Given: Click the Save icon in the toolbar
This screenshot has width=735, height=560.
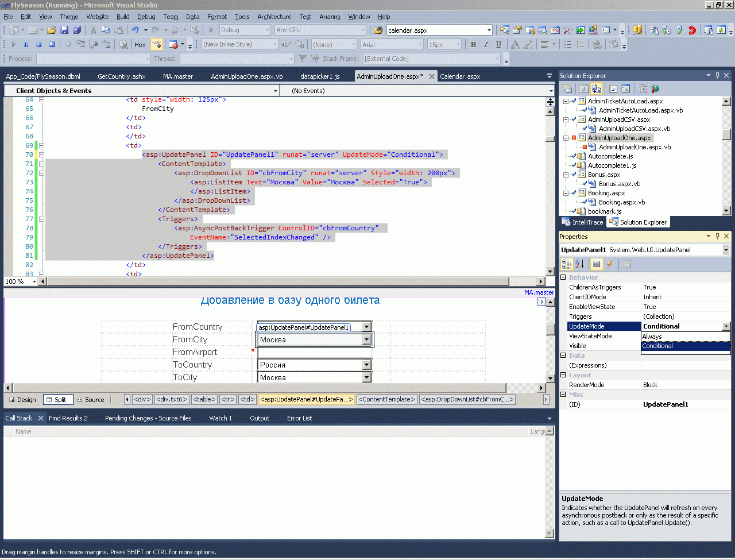Looking at the screenshot, I should click(64, 30).
